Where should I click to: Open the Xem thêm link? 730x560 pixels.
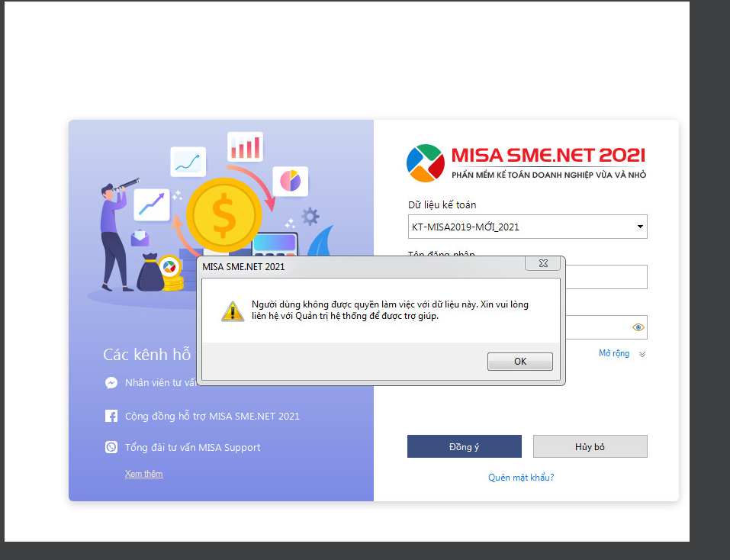(x=144, y=474)
